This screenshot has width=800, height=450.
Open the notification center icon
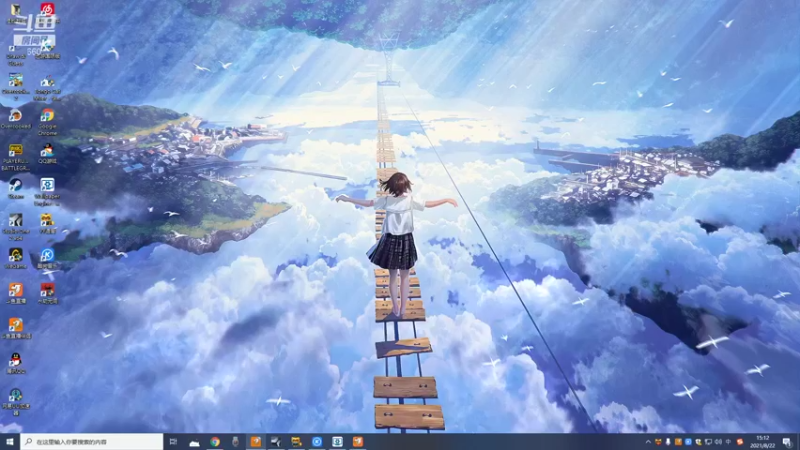(788, 442)
